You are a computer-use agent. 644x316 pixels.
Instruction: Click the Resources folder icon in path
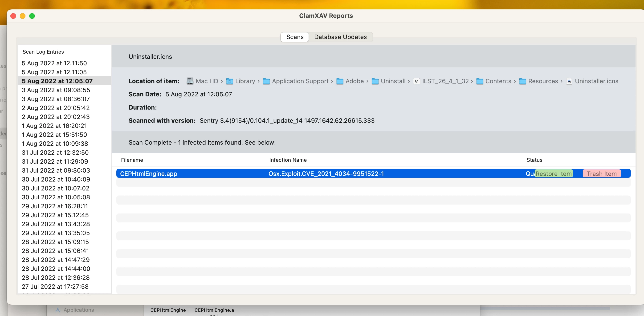click(522, 81)
